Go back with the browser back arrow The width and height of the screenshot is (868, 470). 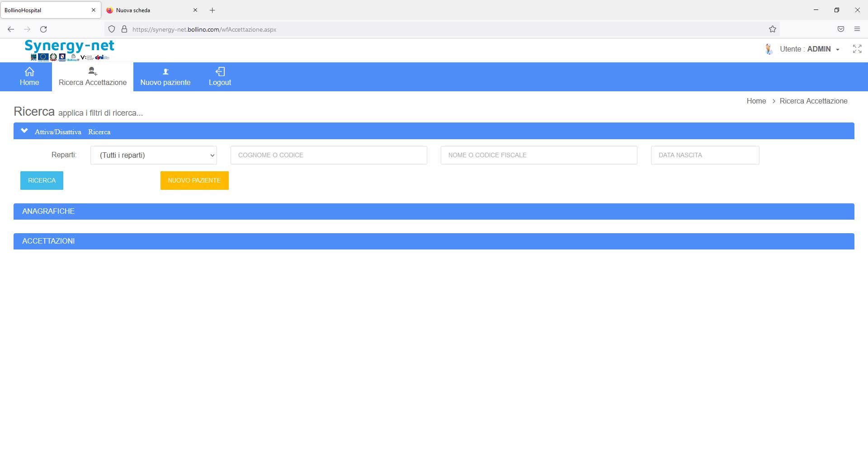tap(11, 29)
